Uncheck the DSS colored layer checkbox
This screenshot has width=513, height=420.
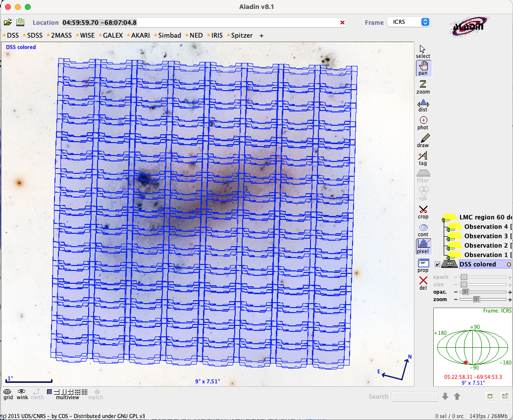[x=437, y=264]
